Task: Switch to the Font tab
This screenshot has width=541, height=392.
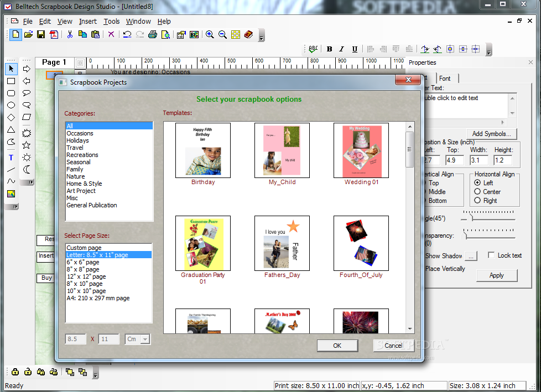Action: point(447,79)
